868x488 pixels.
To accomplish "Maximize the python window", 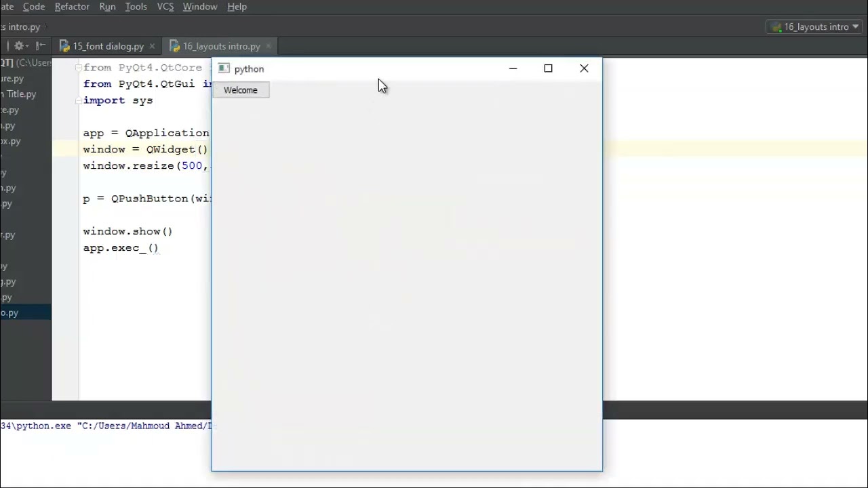I will tap(548, 68).
